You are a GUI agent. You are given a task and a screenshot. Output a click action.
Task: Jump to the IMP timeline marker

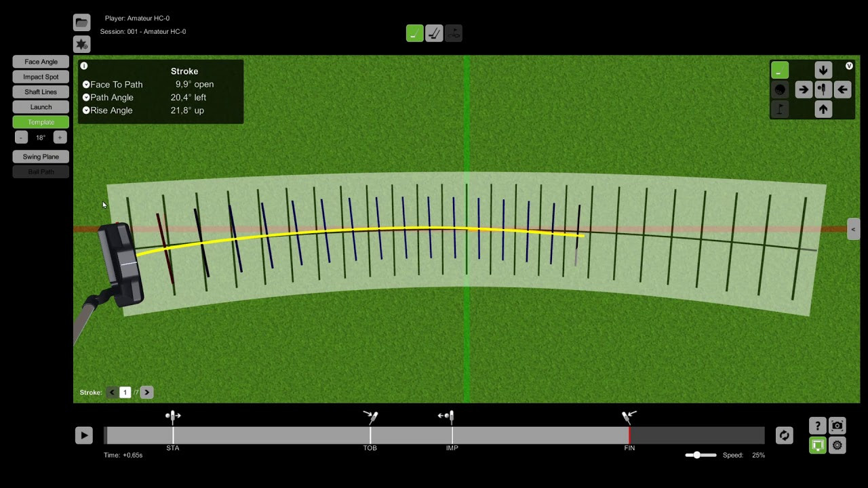tap(452, 435)
